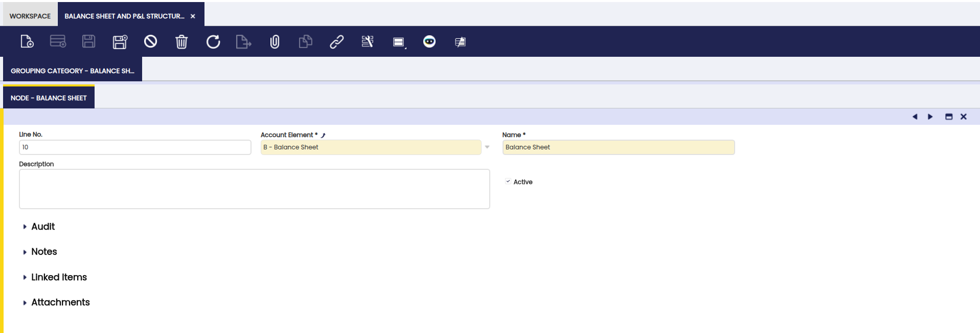The width and height of the screenshot is (980, 333).
Task: Go to the next record arrow
Action: click(930, 117)
